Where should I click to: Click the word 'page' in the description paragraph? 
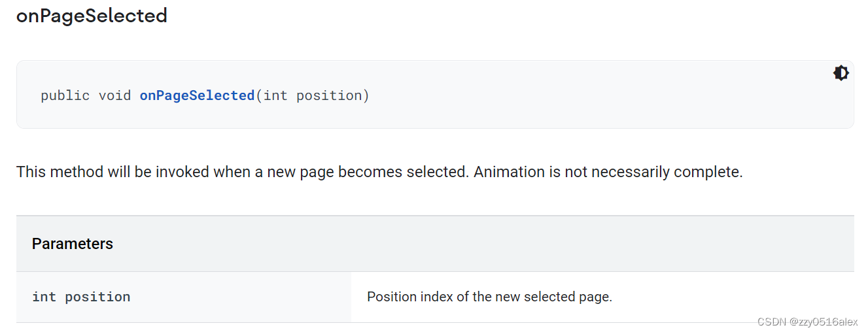click(x=317, y=173)
